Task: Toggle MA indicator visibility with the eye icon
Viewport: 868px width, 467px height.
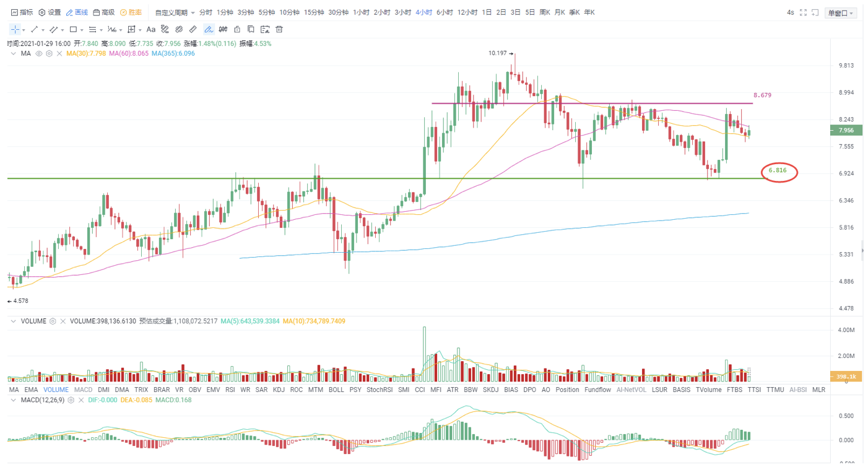Action: click(38, 55)
